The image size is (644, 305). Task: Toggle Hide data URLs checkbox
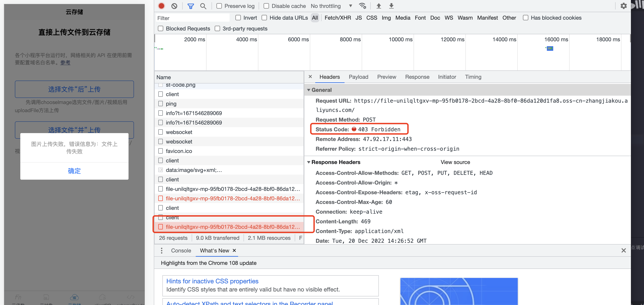tap(264, 18)
